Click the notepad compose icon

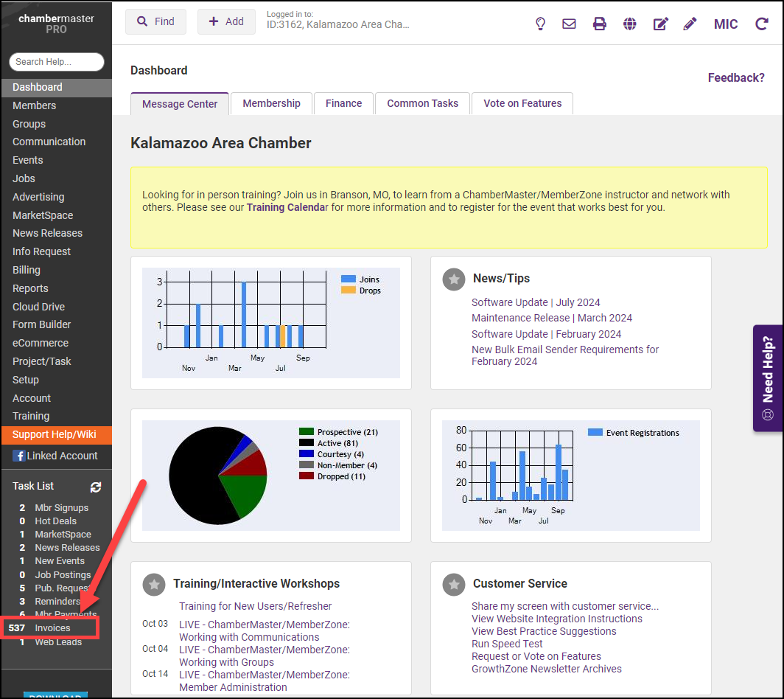pyautogui.click(x=660, y=24)
